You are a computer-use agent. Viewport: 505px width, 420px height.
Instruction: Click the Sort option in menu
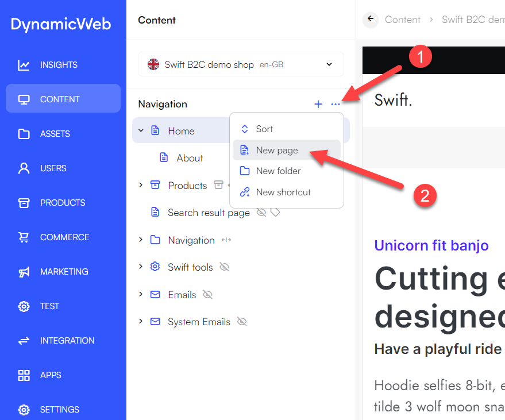click(x=264, y=129)
